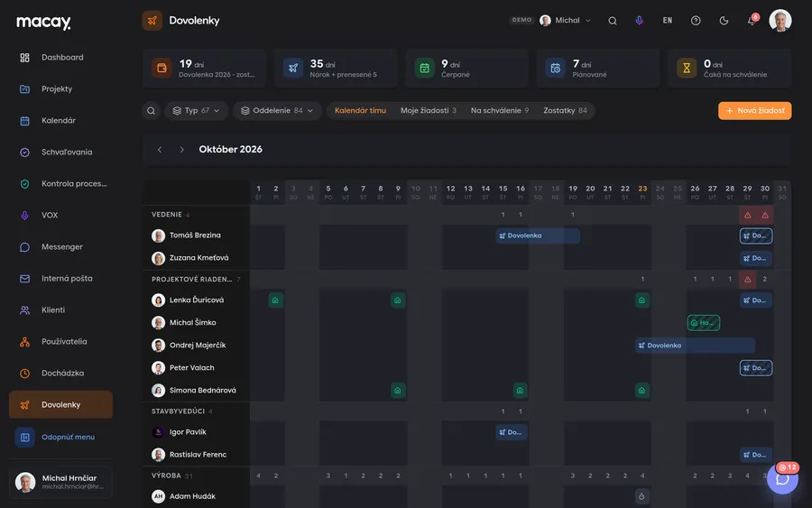The image size is (812, 508).
Task: Click warning icon in PROJEKTOVÉ RIADENIE row
Action: [x=747, y=279]
